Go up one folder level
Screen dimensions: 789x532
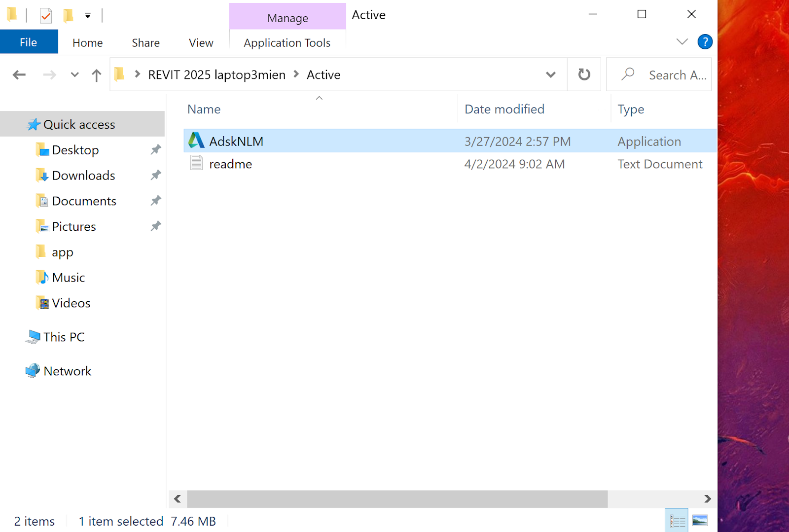pyautogui.click(x=96, y=75)
